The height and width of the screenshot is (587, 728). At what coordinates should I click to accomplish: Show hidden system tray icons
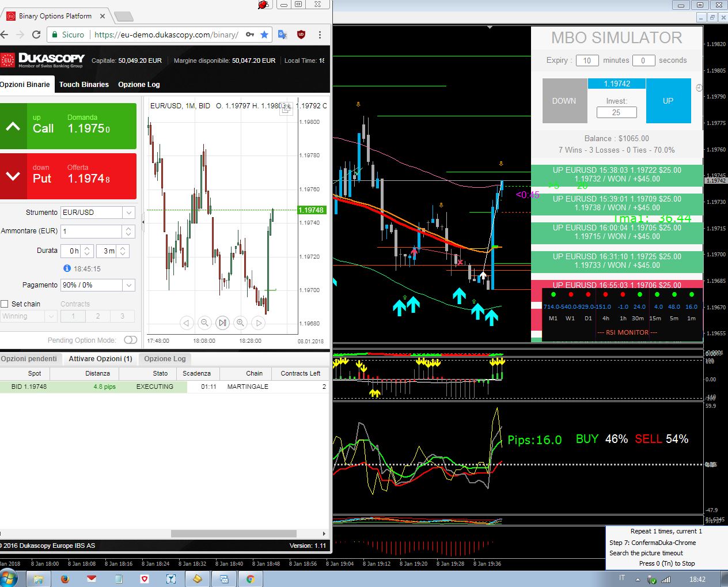click(638, 580)
